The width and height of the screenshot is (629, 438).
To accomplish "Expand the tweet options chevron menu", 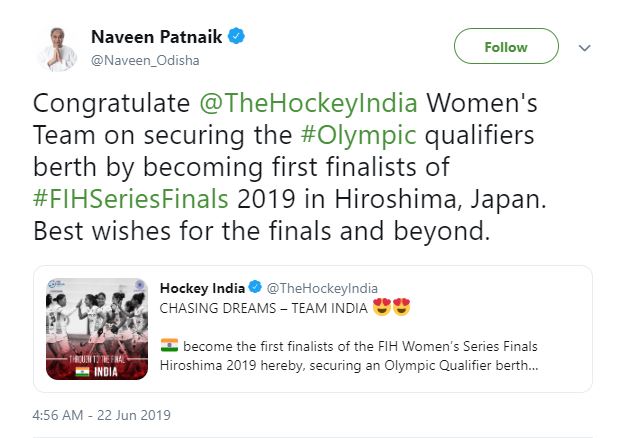I will point(585,48).
